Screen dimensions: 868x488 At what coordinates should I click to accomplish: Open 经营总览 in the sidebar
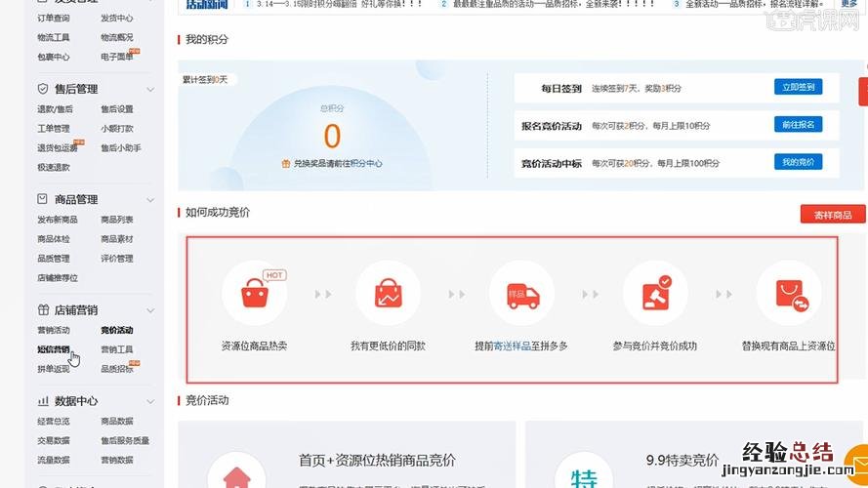54,421
